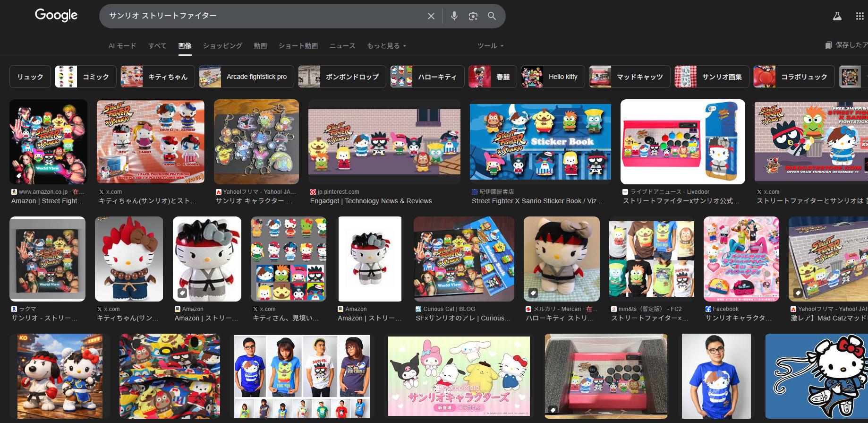Switch to the ショッピング tab

click(222, 46)
